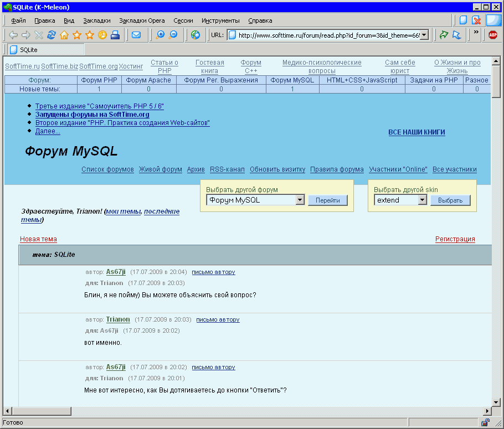Open the Справка menu
504x429 pixels.
260,20
